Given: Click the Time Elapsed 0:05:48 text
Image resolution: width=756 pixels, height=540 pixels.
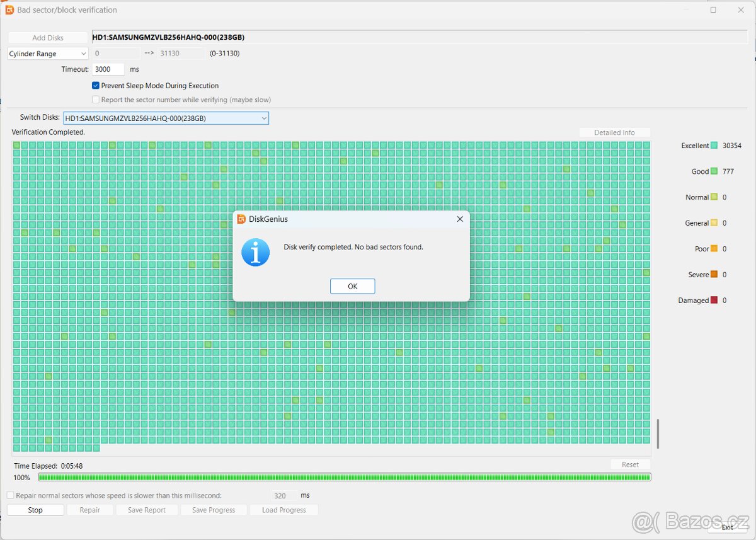Looking at the screenshot, I should point(49,466).
